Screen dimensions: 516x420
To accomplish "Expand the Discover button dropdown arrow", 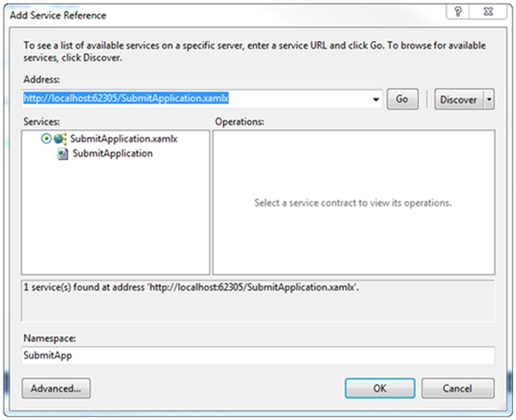I will tap(489, 99).
